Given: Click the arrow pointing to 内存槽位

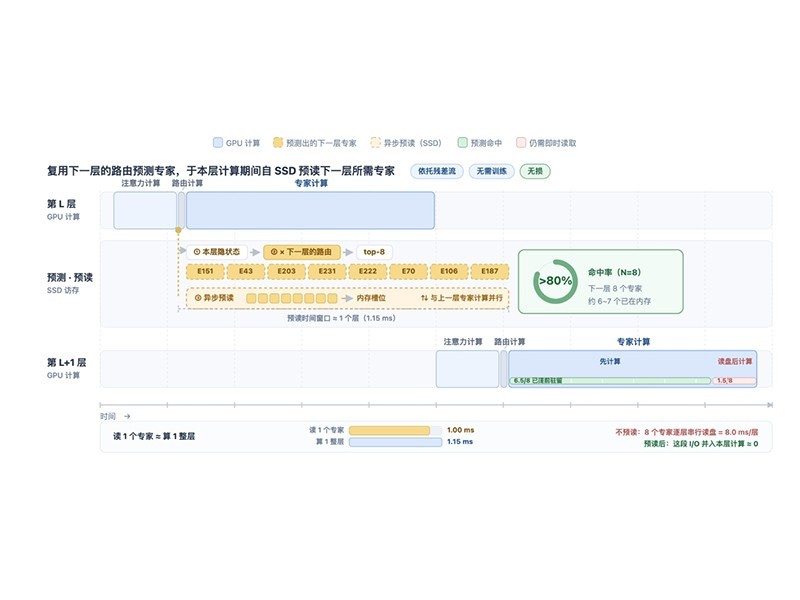Looking at the screenshot, I should [x=347, y=298].
